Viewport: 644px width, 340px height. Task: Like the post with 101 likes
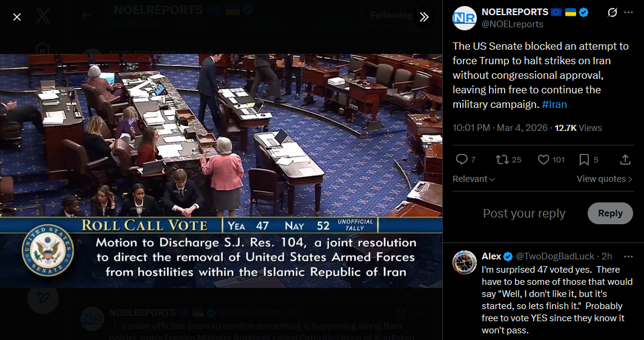pyautogui.click(x=543, y=159)
